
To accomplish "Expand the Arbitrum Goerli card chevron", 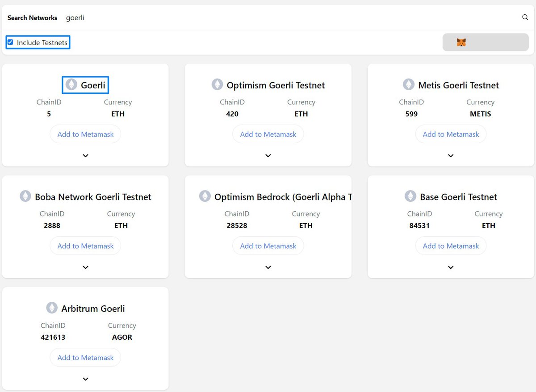I will point(85,379).
